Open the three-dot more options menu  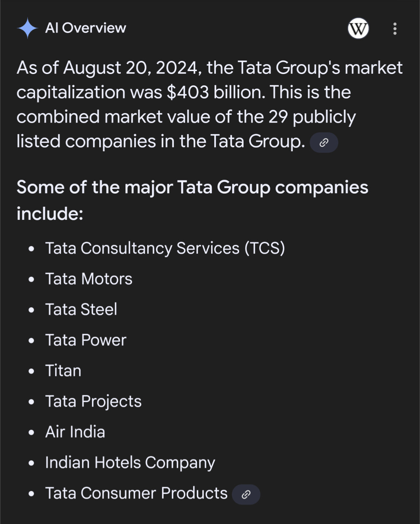395,28
